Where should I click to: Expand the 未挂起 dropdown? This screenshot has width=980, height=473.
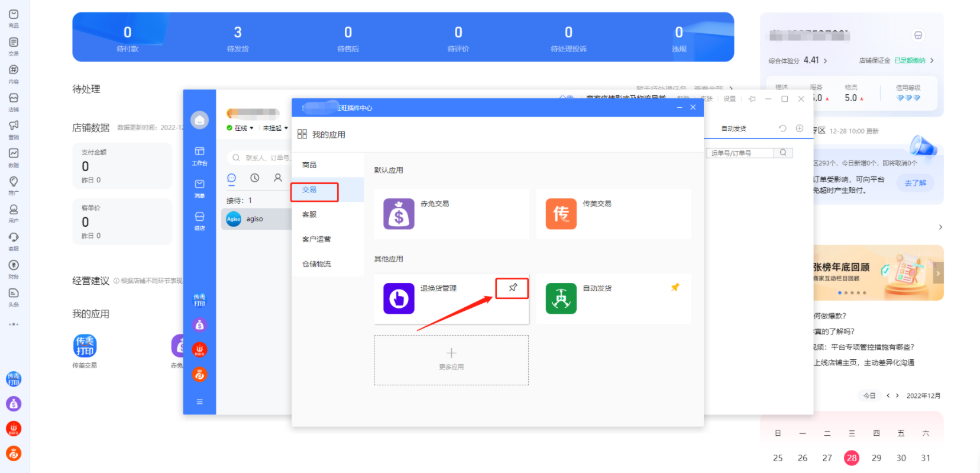[x=275, y=128]
